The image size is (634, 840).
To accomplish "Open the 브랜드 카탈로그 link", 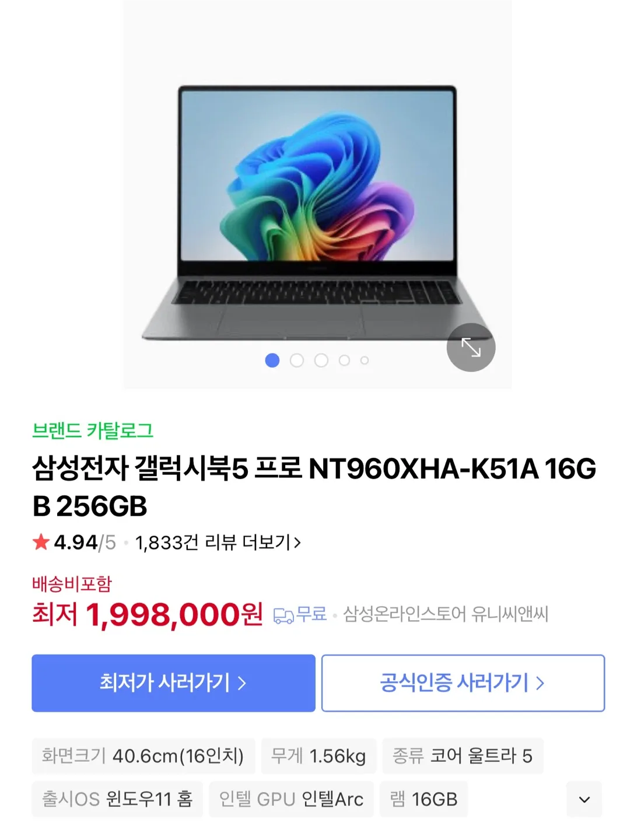I will [x=93, y=431].
